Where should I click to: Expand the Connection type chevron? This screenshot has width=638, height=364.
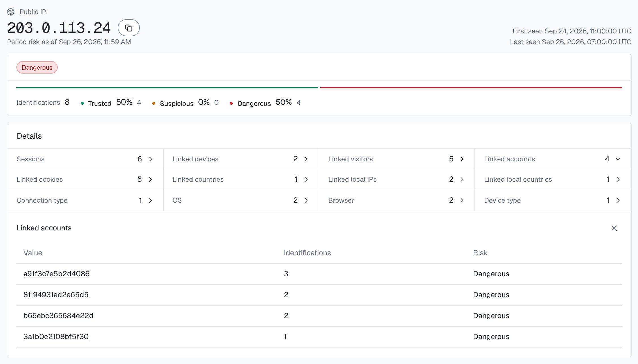coord(151,200)
